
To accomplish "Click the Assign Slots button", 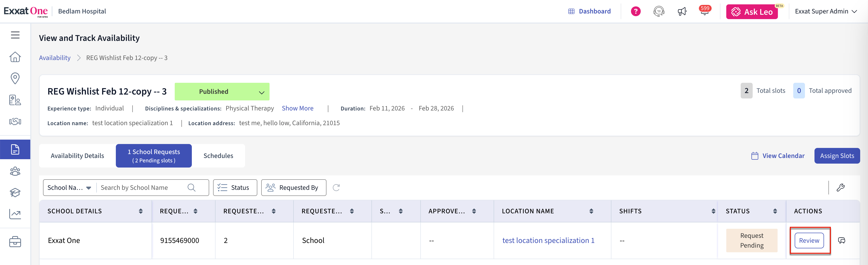I will [x=837, y=156].
